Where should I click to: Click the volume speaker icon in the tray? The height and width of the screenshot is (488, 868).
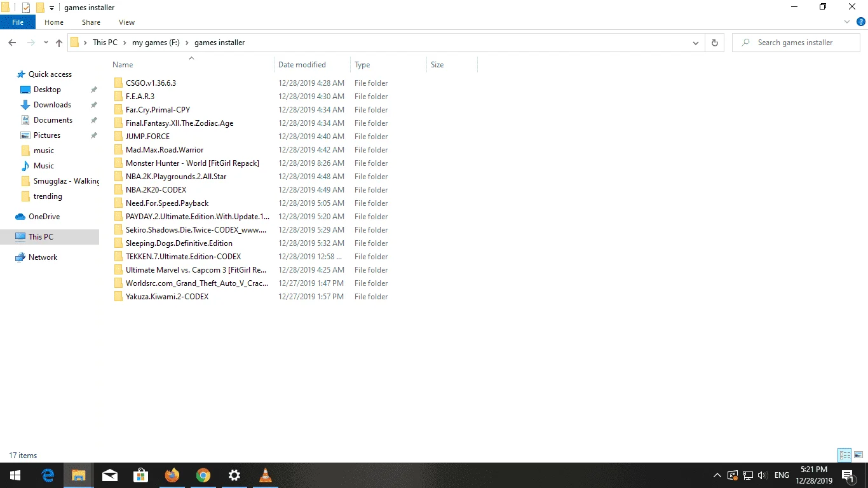(763, 475)
